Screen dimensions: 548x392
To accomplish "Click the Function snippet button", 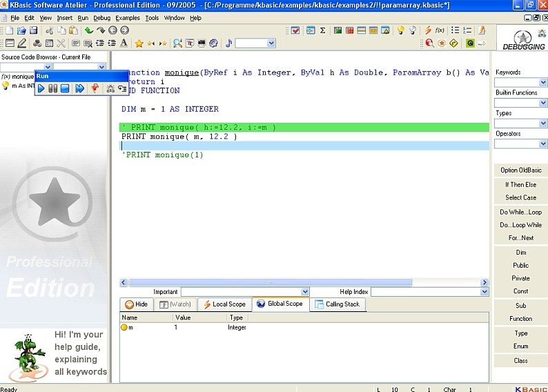I will click(520, 319).
